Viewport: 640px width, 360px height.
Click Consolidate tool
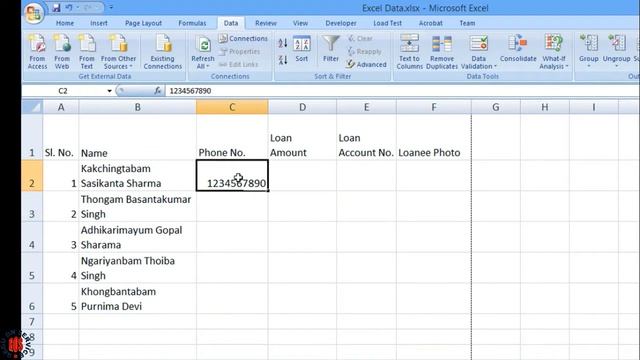[x=518, y=49]
